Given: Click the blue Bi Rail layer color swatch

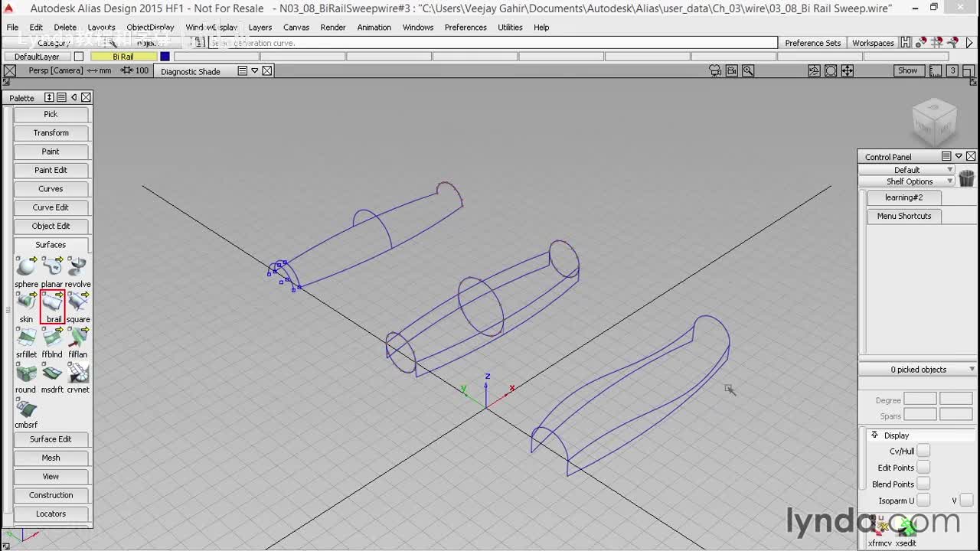Looking at the screenshot, I should click(165, 57).
